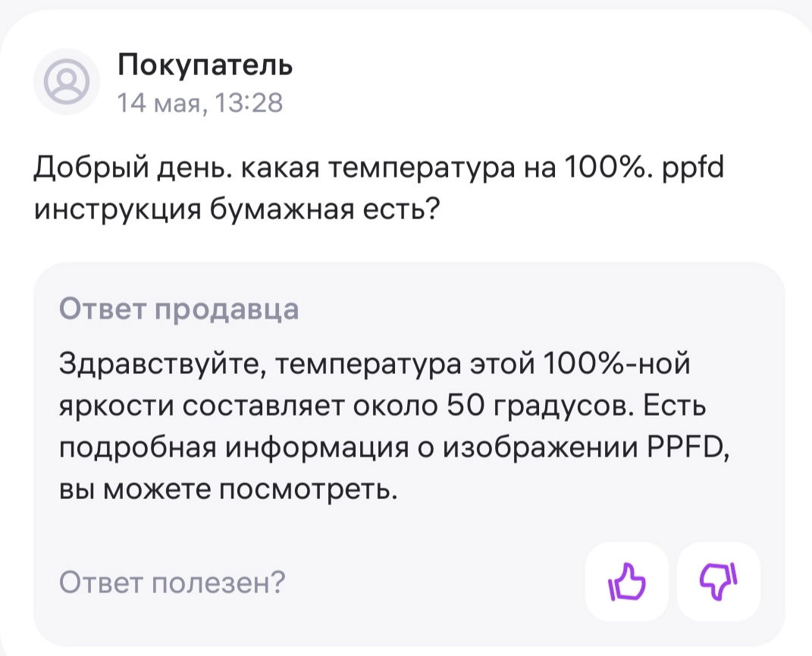Click the Ответ полезен? label

(172, 582)
